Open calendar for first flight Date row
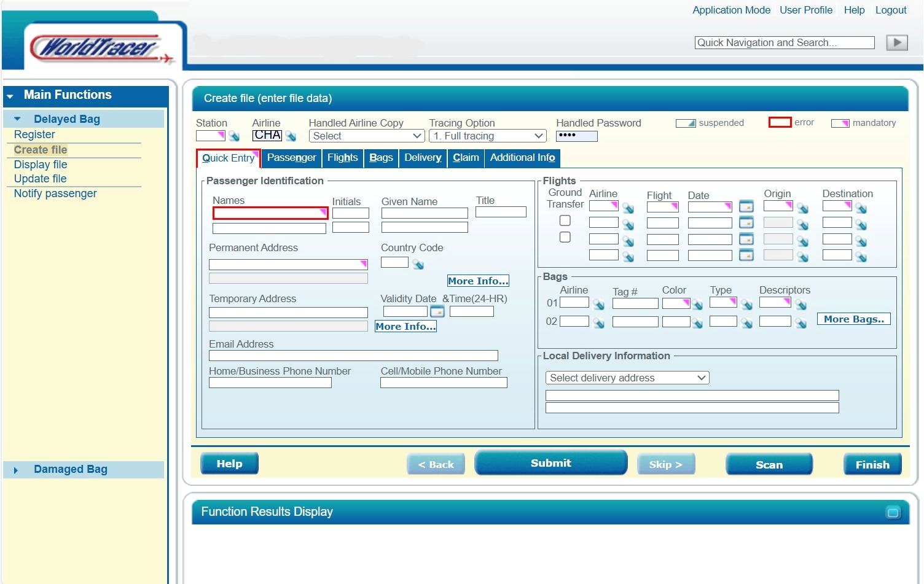This screenshot has height=584, width=924. 746,206
